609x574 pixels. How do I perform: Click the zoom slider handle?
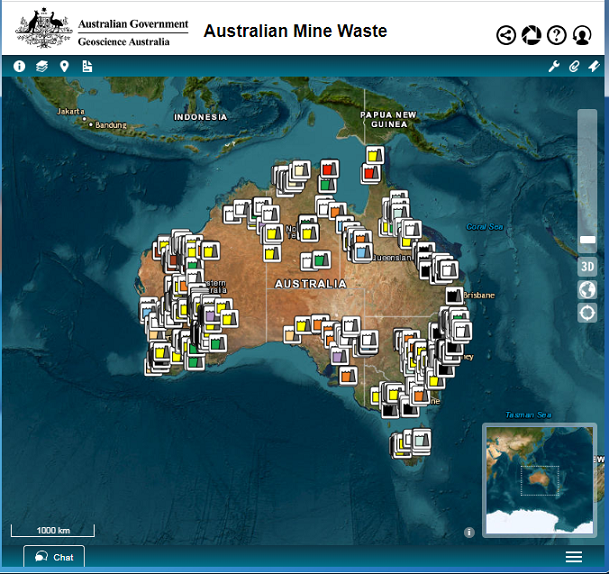click(x=587, y=240)
